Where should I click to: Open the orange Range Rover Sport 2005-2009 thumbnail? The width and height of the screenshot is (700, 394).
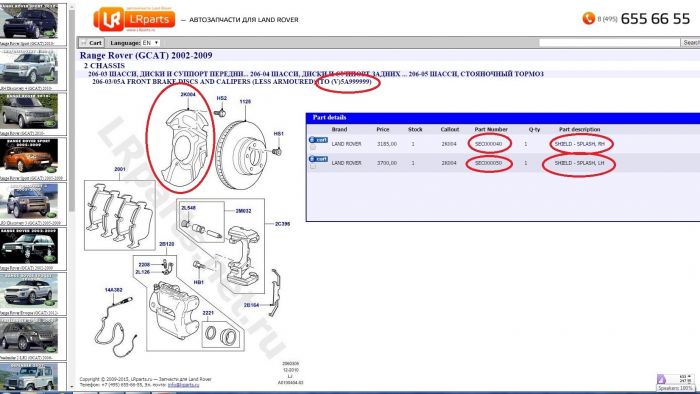tap(29, 156)
